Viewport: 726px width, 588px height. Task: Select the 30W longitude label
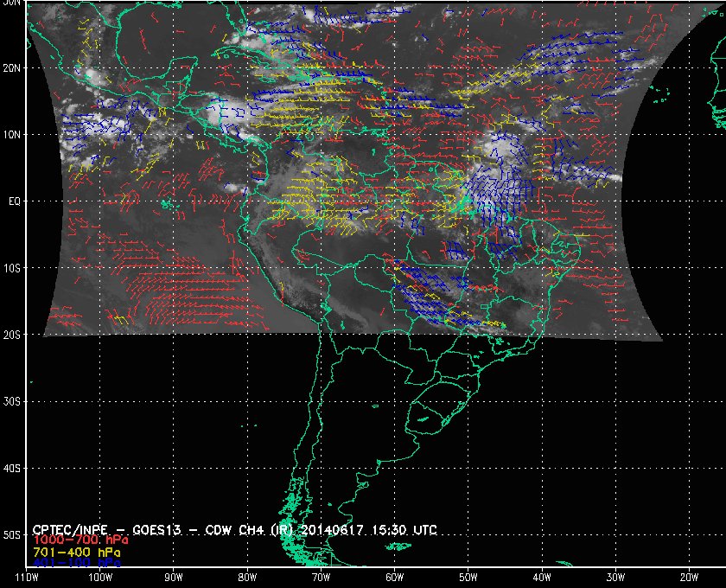point(615,578)
